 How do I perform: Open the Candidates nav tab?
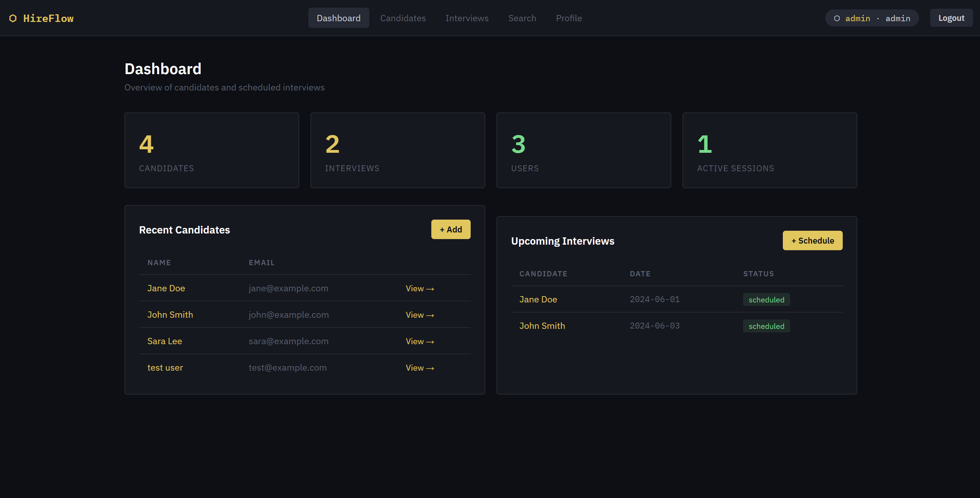pyautogui.click(x=402, y=18)
